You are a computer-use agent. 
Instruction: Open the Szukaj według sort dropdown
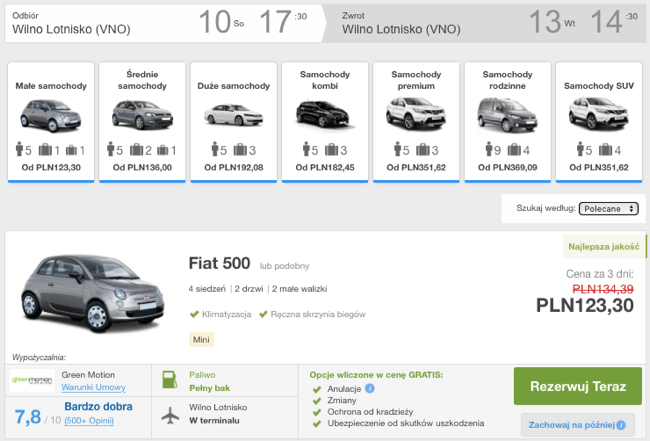[x=608, y=208]
